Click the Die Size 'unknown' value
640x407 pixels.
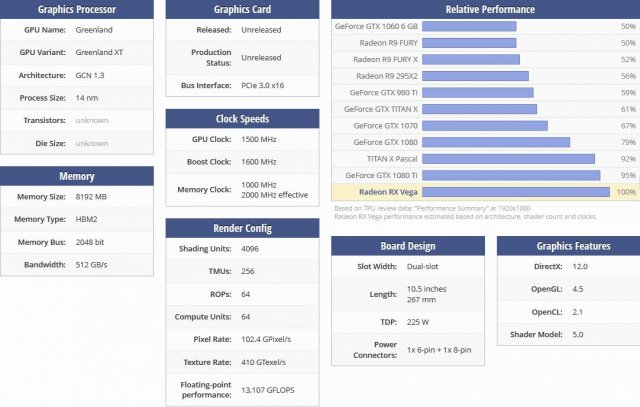92,143
